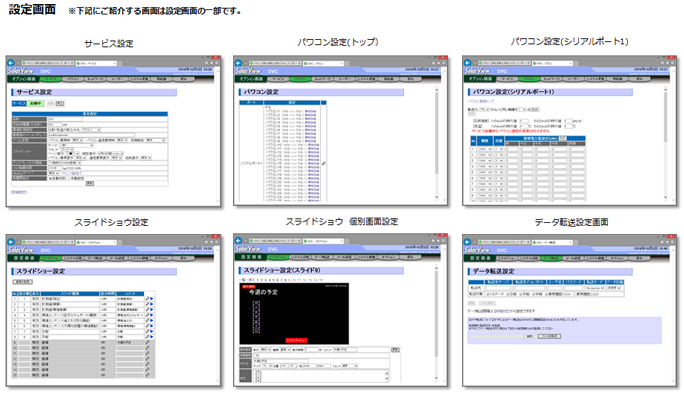Click edit wrench icon for slideshow row 6
Viewport: 684px width, 393px height.
pyautogui.click(x=147, y=326)
